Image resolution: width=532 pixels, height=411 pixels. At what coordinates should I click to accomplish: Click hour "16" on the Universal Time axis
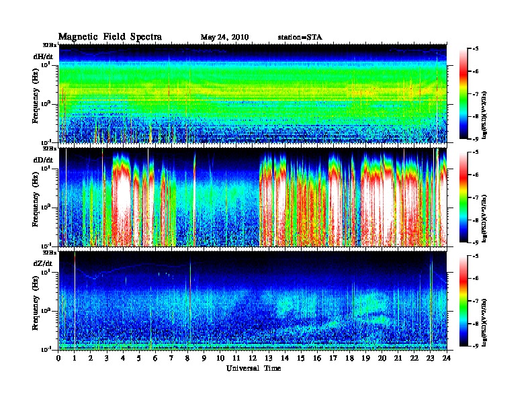[x=317, y=359]
